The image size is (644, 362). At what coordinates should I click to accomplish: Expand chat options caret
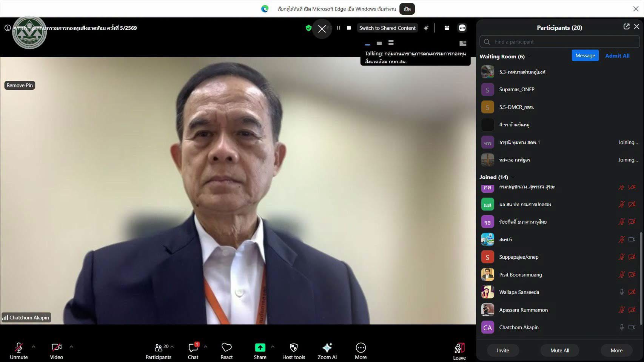tap(205, 347)
